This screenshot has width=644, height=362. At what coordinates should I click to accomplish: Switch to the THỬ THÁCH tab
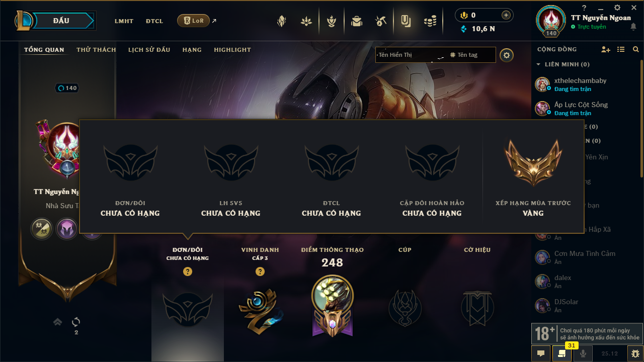96,50
